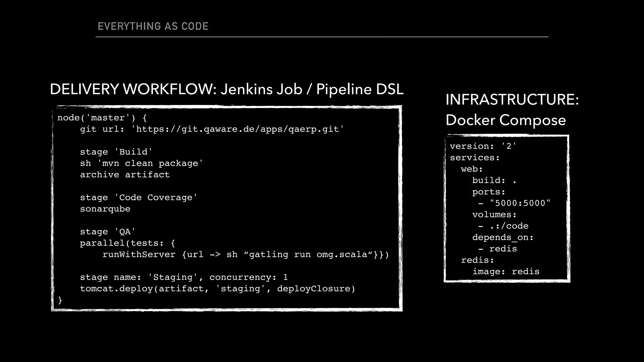Click the stage 'Build' line
The image size is (644, 362).
click(x=116, y=152)
